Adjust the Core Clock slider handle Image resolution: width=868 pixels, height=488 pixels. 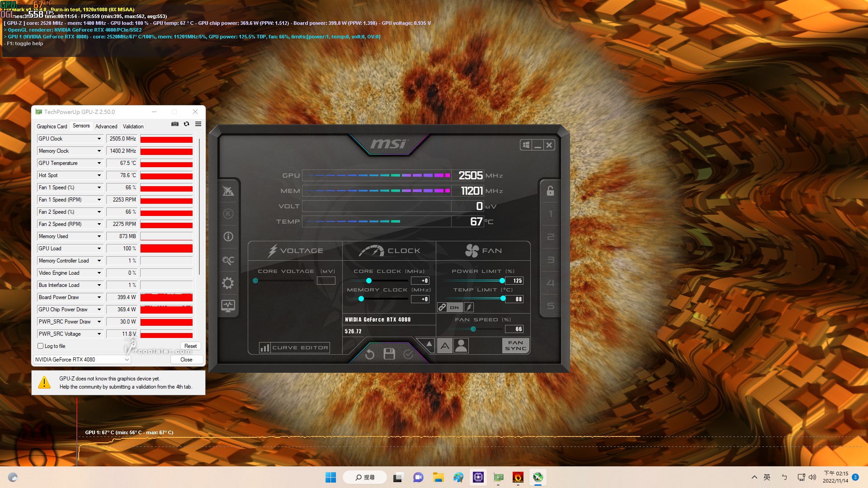click(x=369, y=281)
